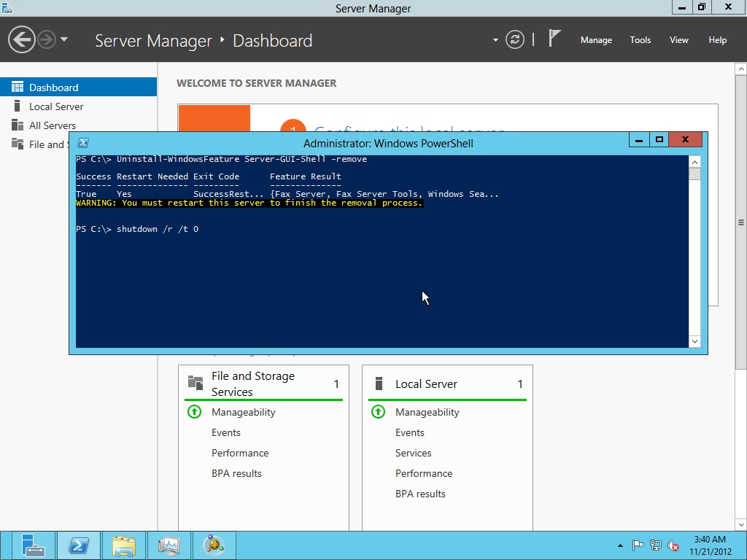The width and height of the screenshot is (747, 560).
Task: Unmute the system volume in the tray
Action: click(672, 545)
